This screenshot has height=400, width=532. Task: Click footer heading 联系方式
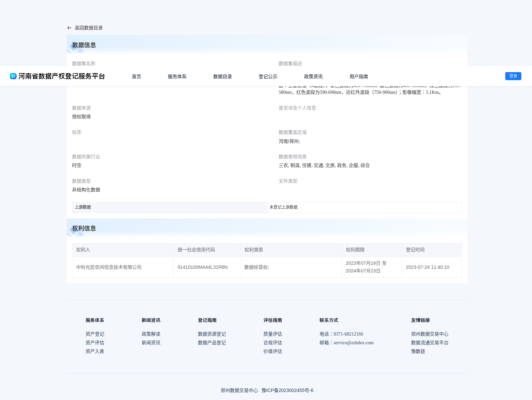329,320
